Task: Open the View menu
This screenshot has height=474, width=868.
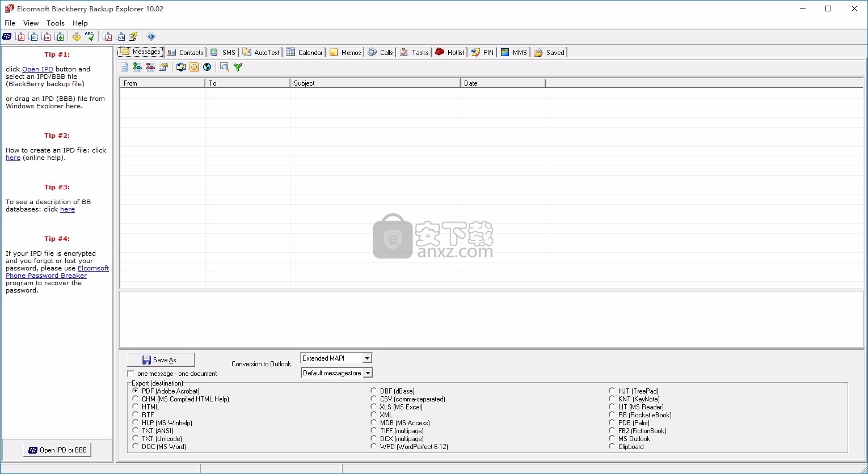Action: (31, 23)
